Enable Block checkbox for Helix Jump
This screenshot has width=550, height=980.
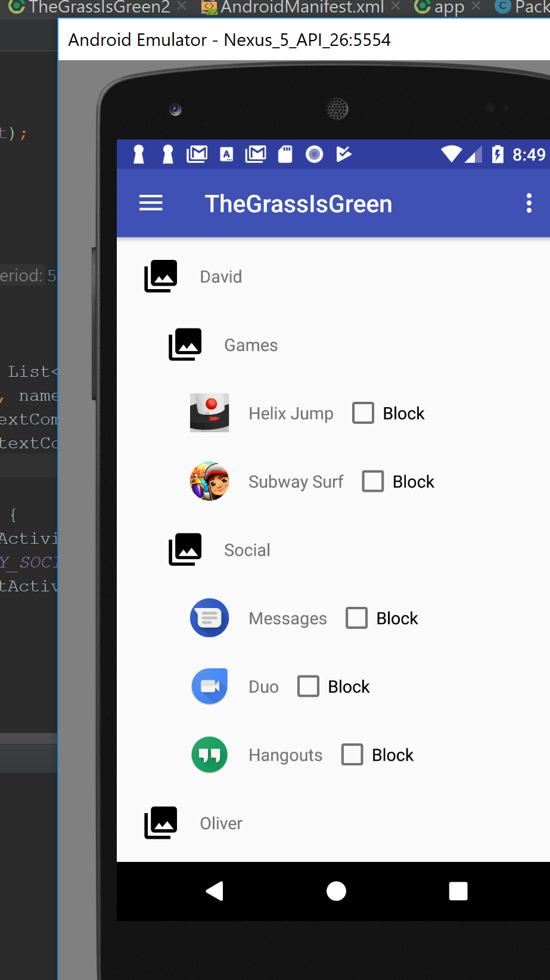363,413
